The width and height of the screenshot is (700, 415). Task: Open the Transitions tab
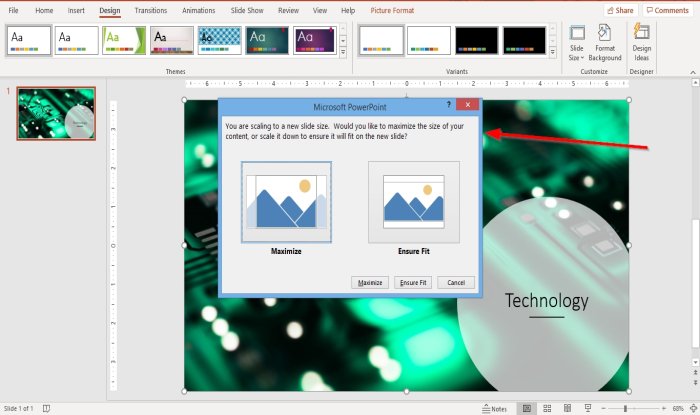pyautogui.click(x=150, y=10)
